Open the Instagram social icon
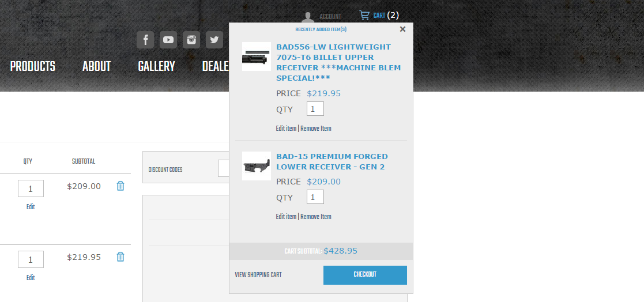 click(191, 40)
